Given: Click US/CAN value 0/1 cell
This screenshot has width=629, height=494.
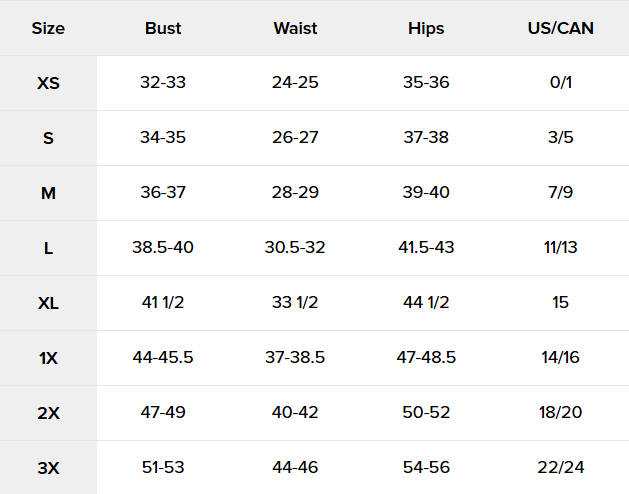Looking at the screenshot, I should click(560, 83).
